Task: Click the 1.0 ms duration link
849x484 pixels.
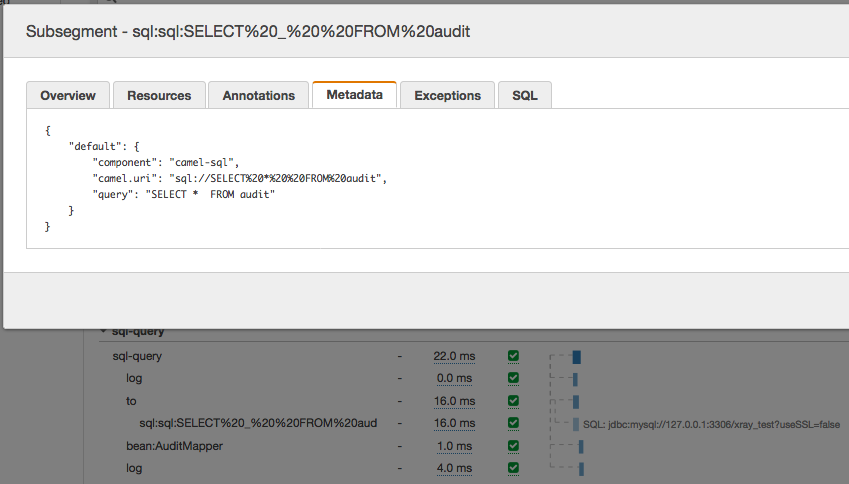Action: click(x=454, y=446)
